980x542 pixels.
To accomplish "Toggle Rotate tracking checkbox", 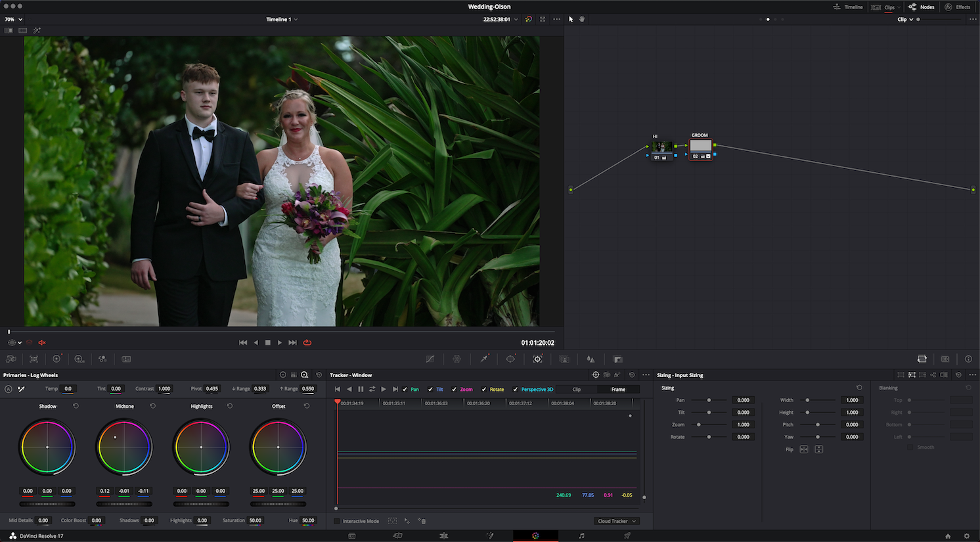I will click(484, 390).
